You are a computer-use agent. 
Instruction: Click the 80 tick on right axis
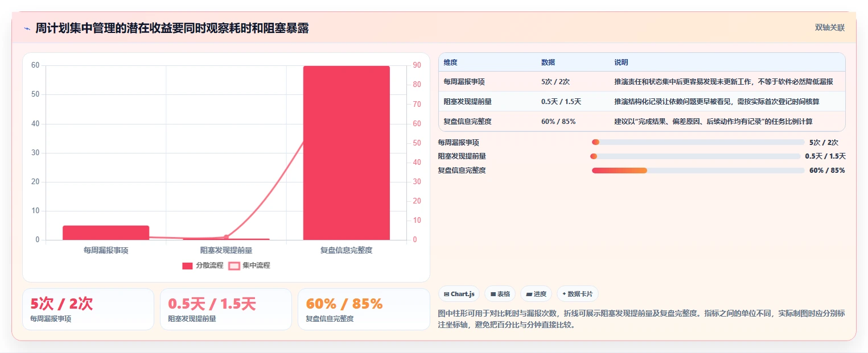pos(417,85)
